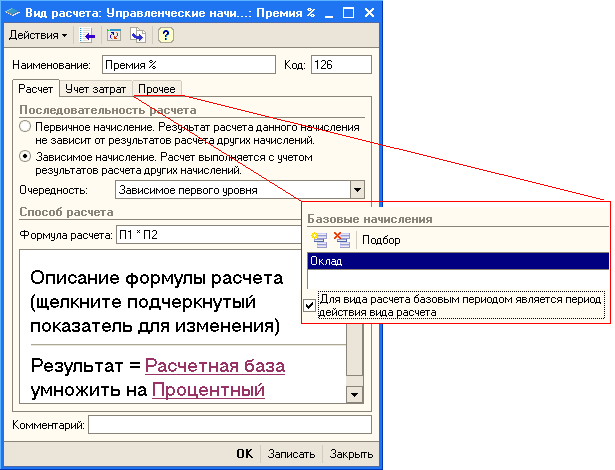Click the Комментарий input field
This screenshot has height=470, width=615.
[x=229, y=425]
